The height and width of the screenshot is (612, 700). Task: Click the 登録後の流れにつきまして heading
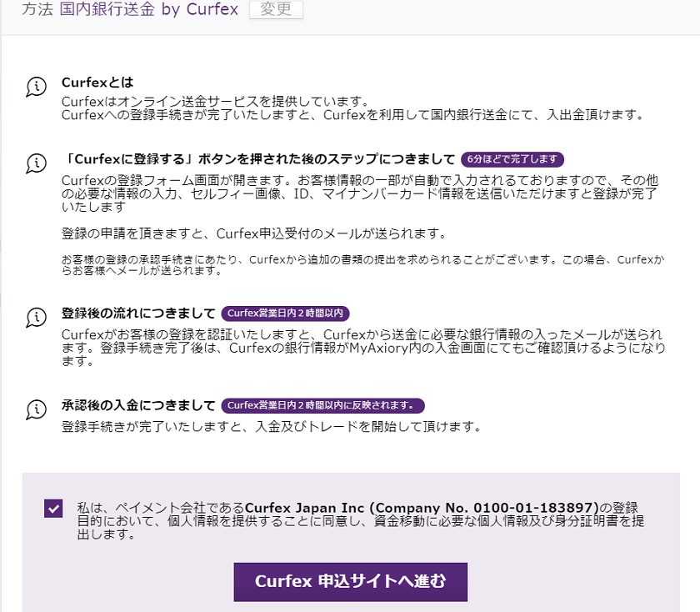pos(138,314)
